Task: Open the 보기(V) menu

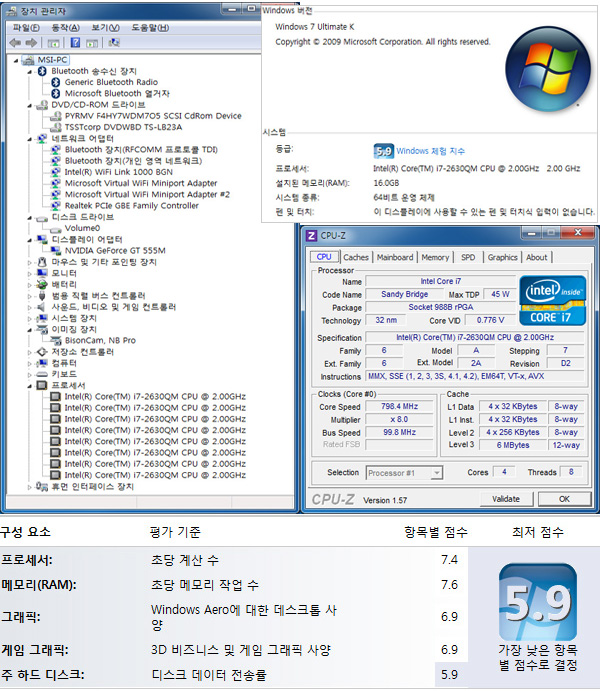Action: [x=105, y=28]
